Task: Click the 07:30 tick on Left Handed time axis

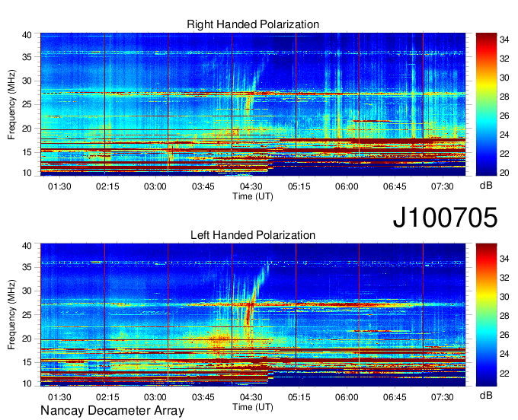Action: 443,397
